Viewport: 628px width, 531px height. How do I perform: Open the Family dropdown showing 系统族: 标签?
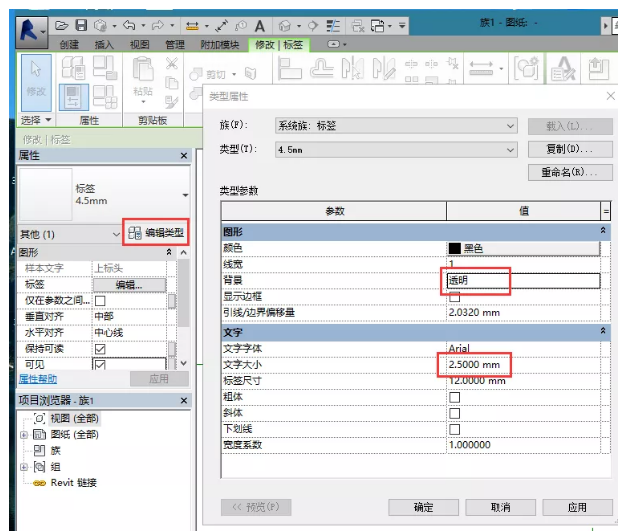point(396,126)
